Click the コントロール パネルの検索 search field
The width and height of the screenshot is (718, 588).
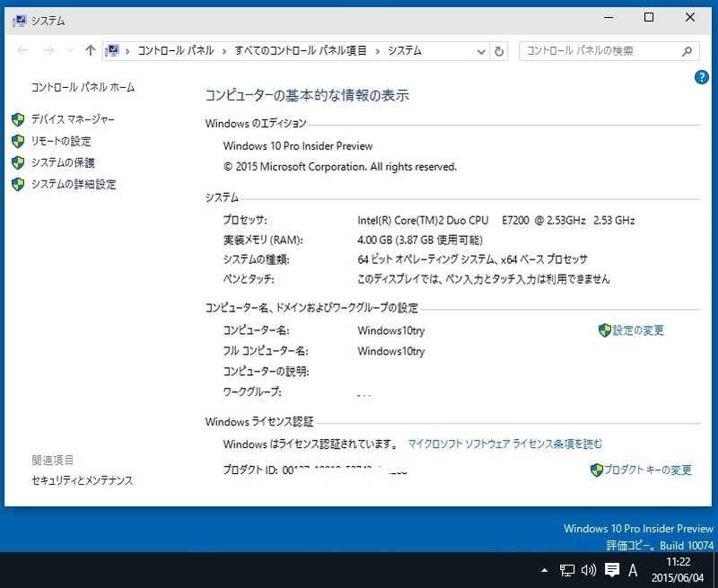(x=609, y=51)
